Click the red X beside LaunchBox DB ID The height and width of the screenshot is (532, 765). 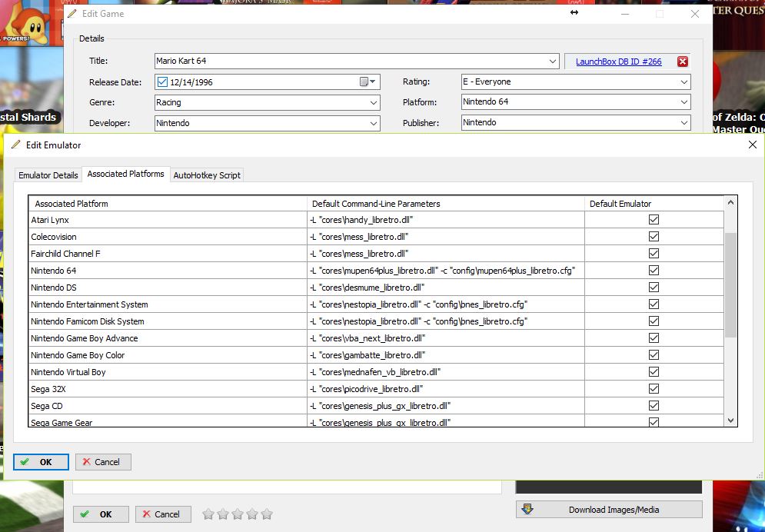click(x=683, y=62)
